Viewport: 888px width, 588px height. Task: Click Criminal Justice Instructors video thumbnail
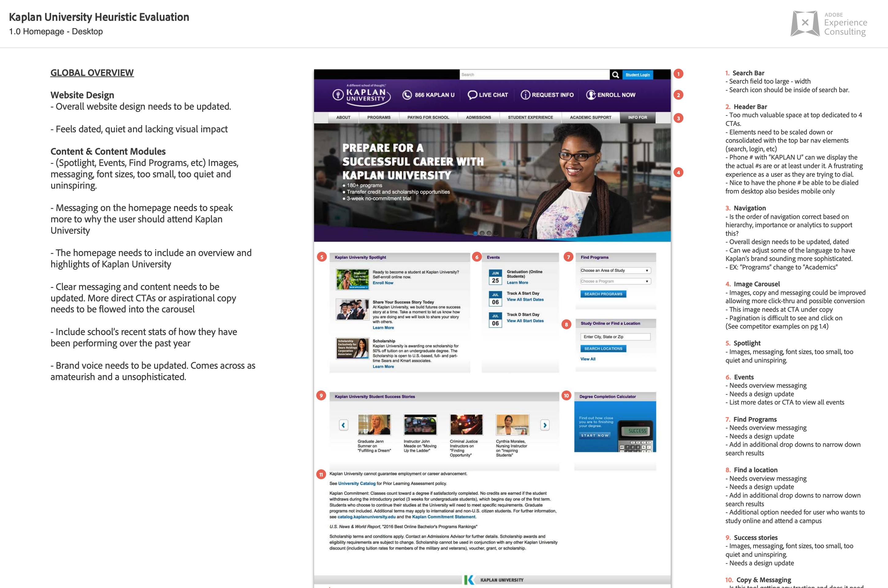[x=466, y=424]
